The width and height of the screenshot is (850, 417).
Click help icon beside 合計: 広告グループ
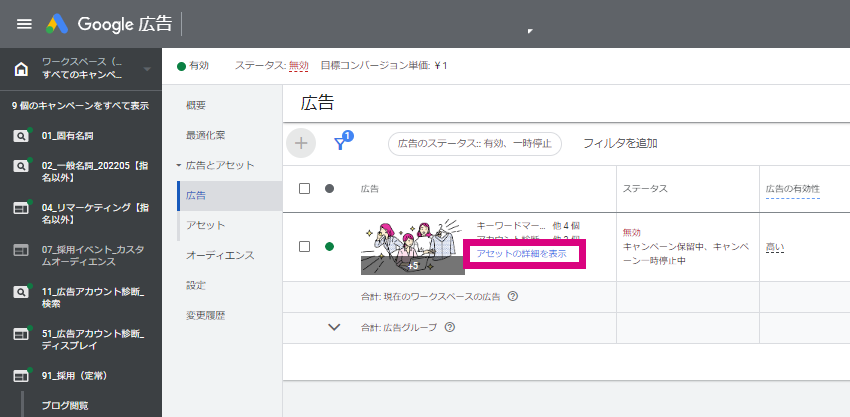[449, 328]
